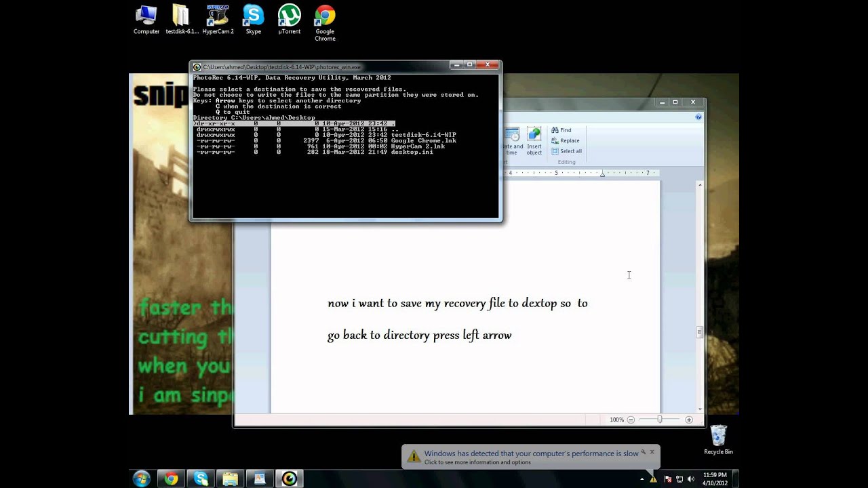Image resolution: width=868 pixels, height=488 pixels.
Task: Open Windows Explorer from the taskbar
Action: (231, 479)
